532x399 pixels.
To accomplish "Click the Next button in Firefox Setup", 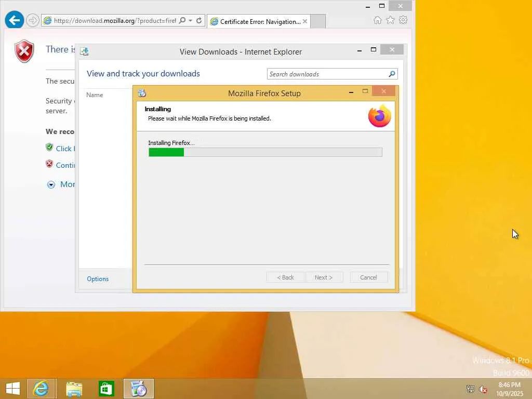I will tap(324, 277).
